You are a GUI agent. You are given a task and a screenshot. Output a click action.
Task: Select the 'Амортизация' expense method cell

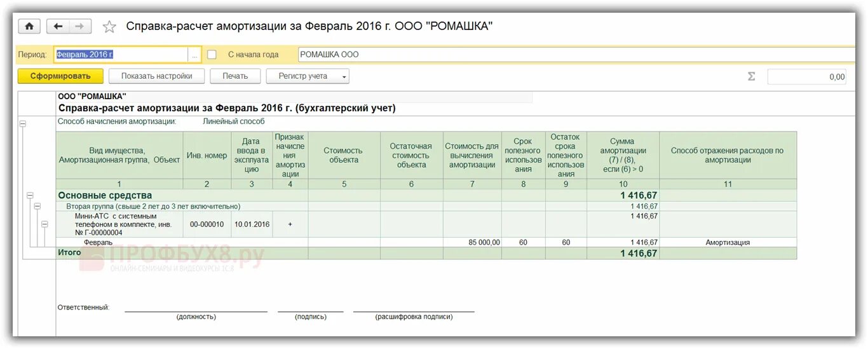(728, 242)
